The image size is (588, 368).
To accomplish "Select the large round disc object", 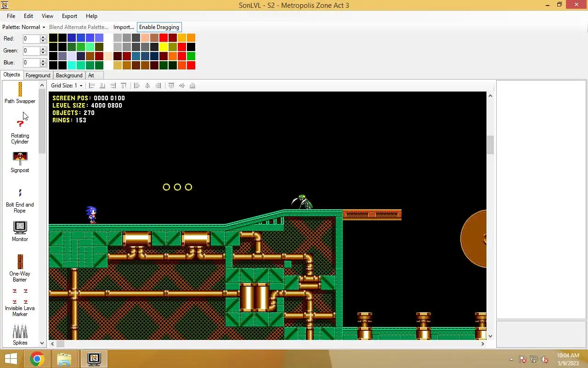I will pos(474,239).
